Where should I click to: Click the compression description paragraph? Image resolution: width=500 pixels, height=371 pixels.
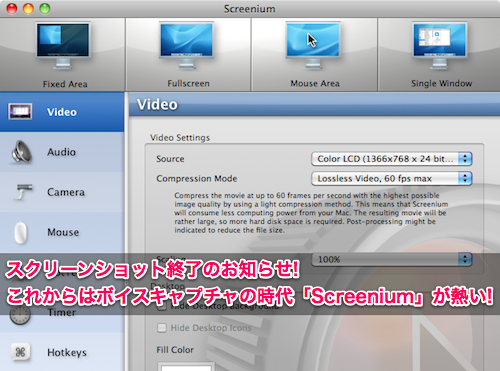coord(311,213)
